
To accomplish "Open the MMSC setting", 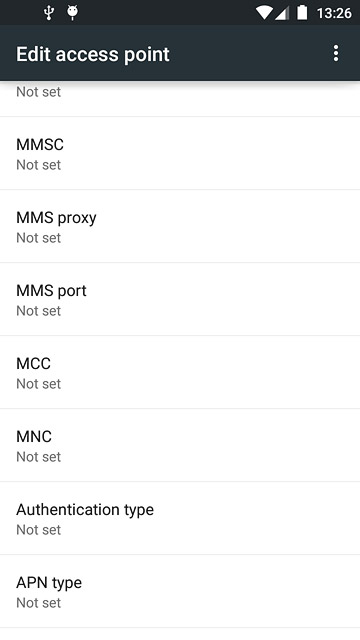I will tap(180, 153).
